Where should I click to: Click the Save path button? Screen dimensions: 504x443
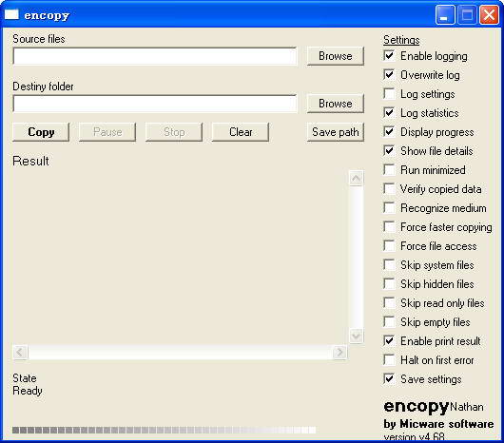[336, 132]
